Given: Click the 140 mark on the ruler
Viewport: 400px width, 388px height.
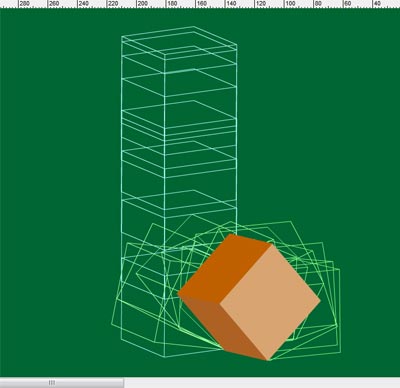Looking at the screenshot, I should tap(231, 4).
